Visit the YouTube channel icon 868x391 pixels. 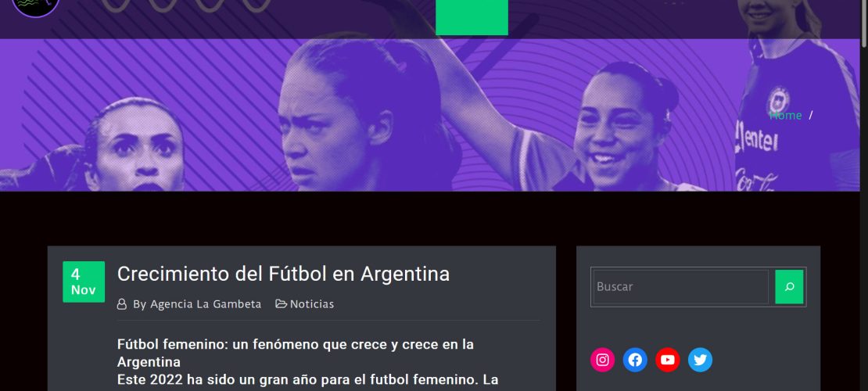point(668,360)
